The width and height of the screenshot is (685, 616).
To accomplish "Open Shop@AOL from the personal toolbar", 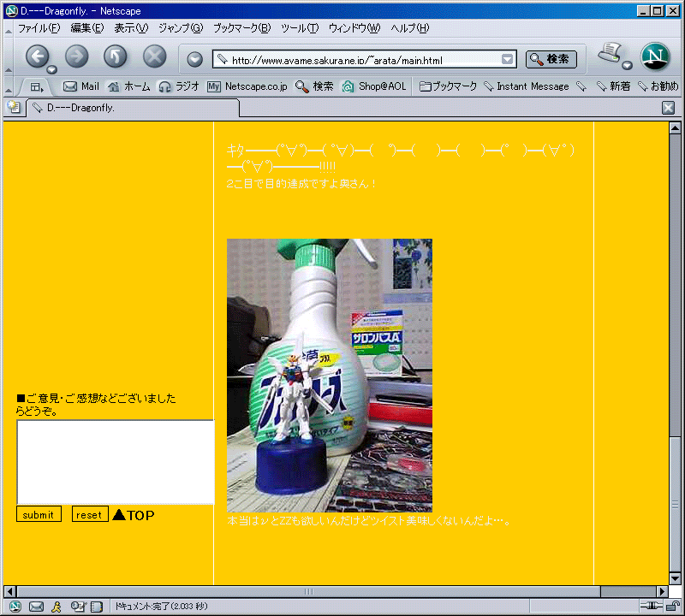I will tap(374, 86).
